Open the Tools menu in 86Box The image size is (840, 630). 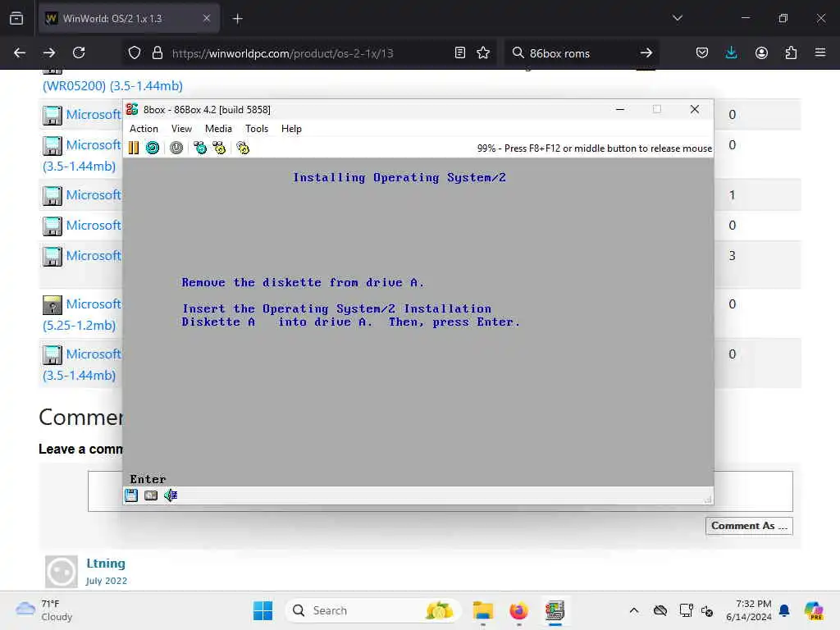[257, 129]
